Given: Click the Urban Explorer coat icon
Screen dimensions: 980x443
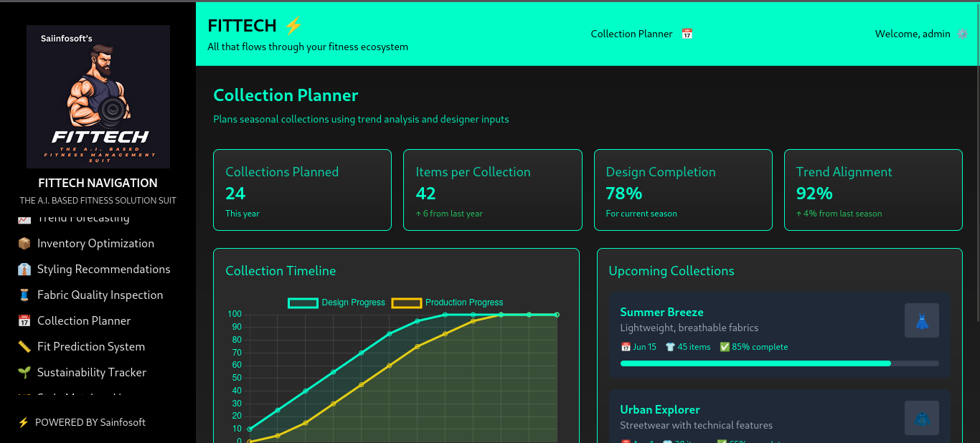Looking at the screenshot, I should click(921, 418).
